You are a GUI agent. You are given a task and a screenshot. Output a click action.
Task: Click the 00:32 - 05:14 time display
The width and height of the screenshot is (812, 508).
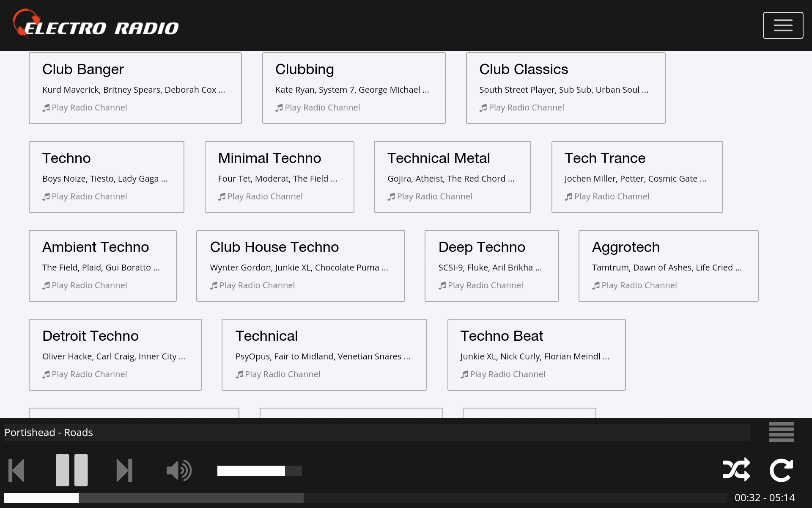point(765,498)
